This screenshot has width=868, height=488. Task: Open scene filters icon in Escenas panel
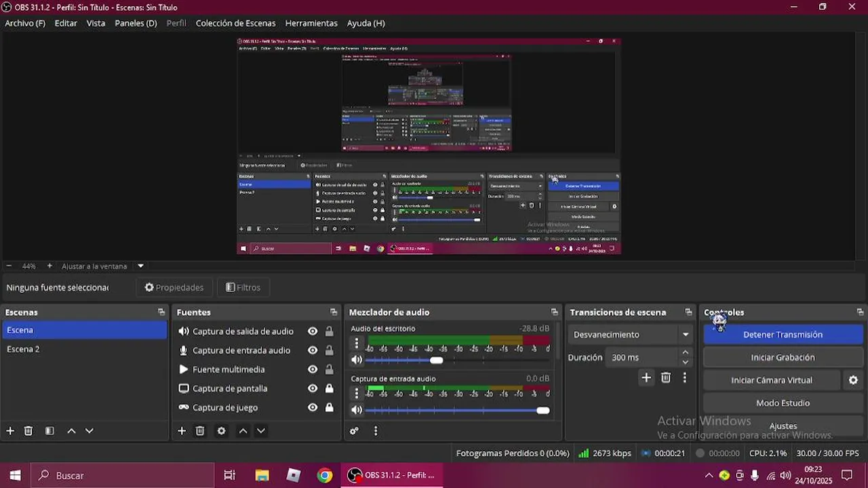[x=50, y=430]
